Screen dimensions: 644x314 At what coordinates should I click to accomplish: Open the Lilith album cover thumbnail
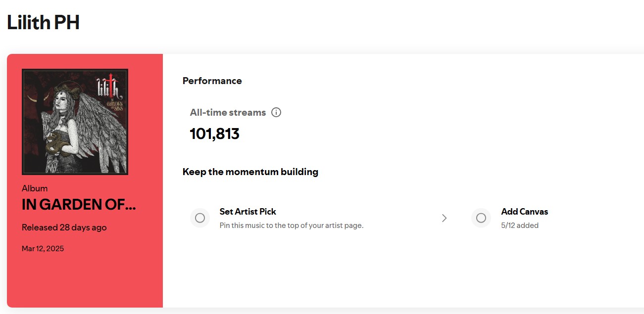(75, 122)
